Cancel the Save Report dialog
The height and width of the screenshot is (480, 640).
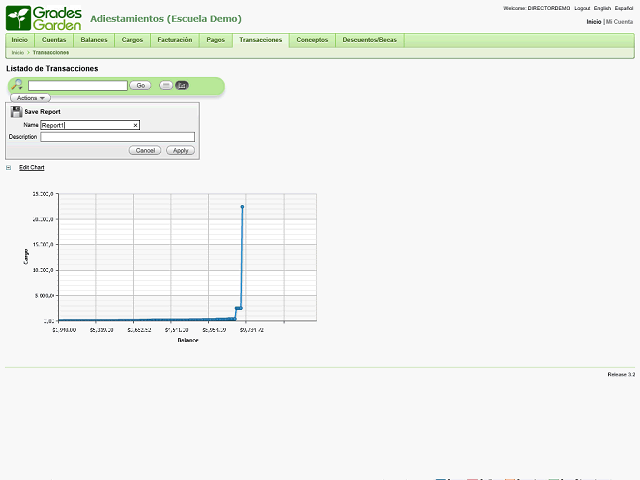pos(145,150)
